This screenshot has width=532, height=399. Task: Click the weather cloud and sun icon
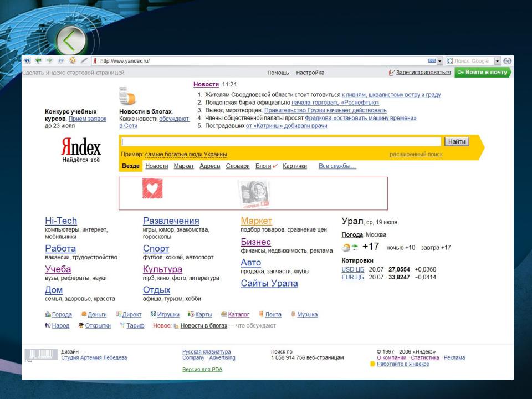(346, 247)
